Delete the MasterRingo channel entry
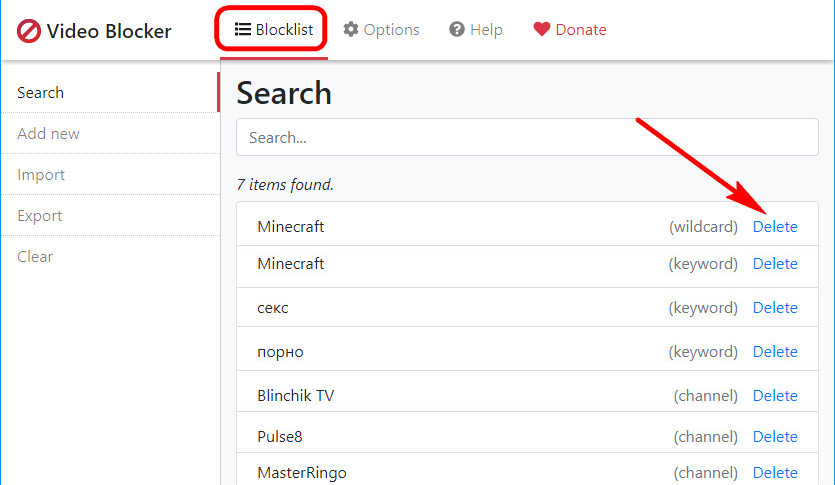Image resolution: width=835 pixels, height=485 pixels. pos(775,473)
